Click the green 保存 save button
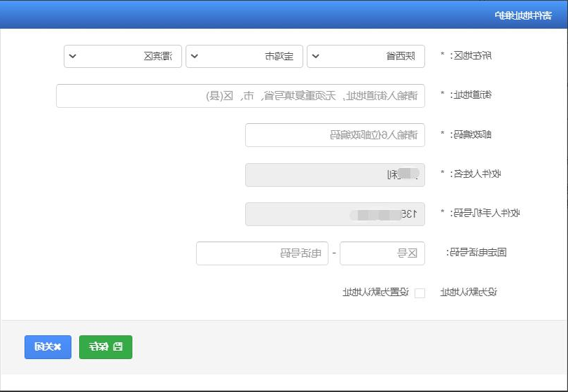Image resolution: width=568 pixels, height=392 pixels. coord(106,347)
